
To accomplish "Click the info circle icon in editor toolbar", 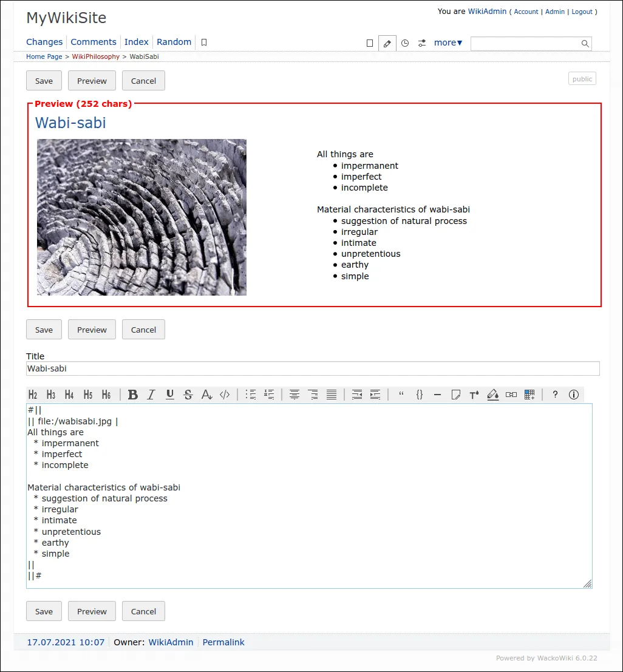I will pyautogui.click(x=573, y=395).
